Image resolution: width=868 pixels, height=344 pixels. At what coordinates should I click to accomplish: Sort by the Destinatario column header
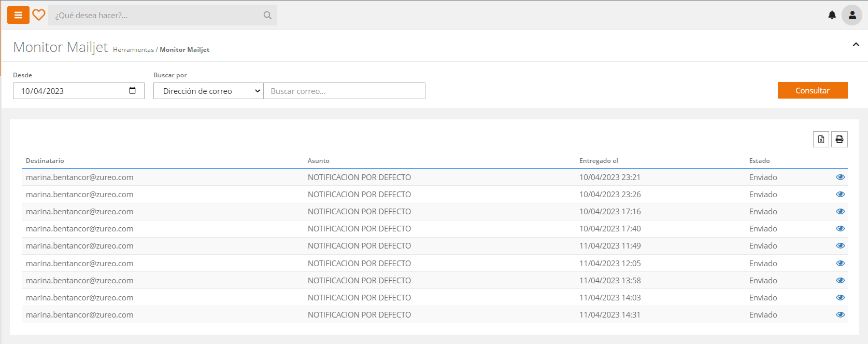pyautogui.click(x=45, y=161)
